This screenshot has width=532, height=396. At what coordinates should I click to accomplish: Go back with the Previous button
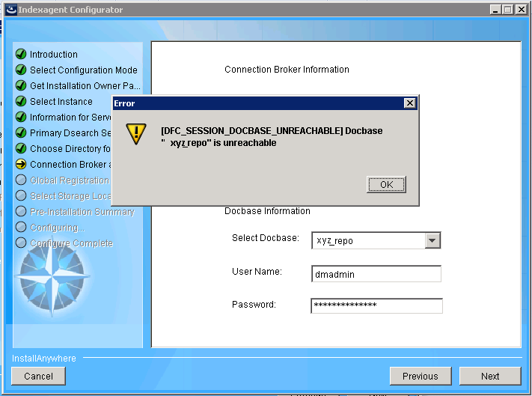pos(421,376)
